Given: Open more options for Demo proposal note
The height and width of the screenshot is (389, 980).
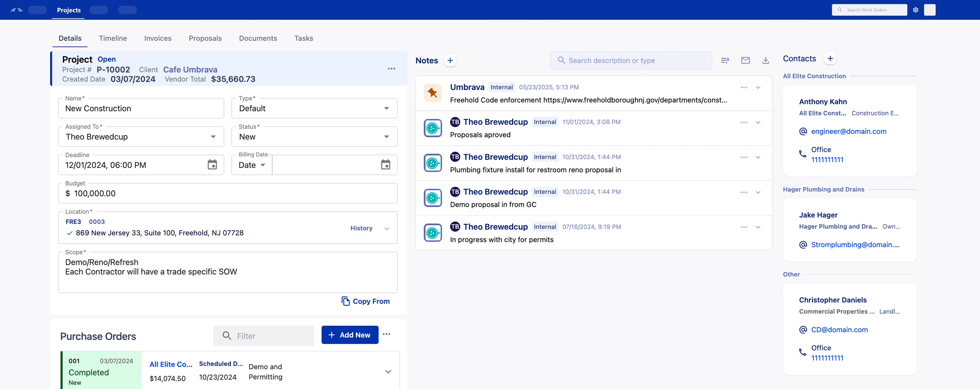Looking at the screenshot, I should click(744, 192).
